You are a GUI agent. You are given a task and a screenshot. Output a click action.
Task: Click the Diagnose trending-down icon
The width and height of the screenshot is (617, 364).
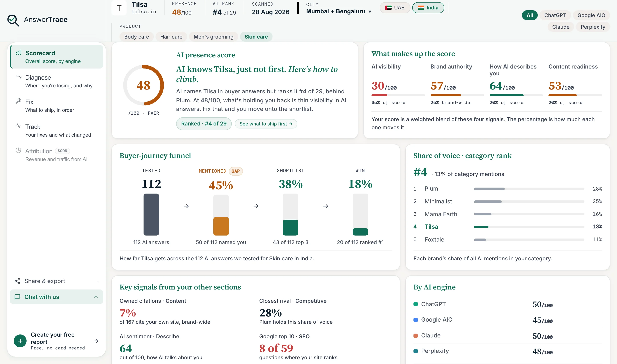[18, 77]
